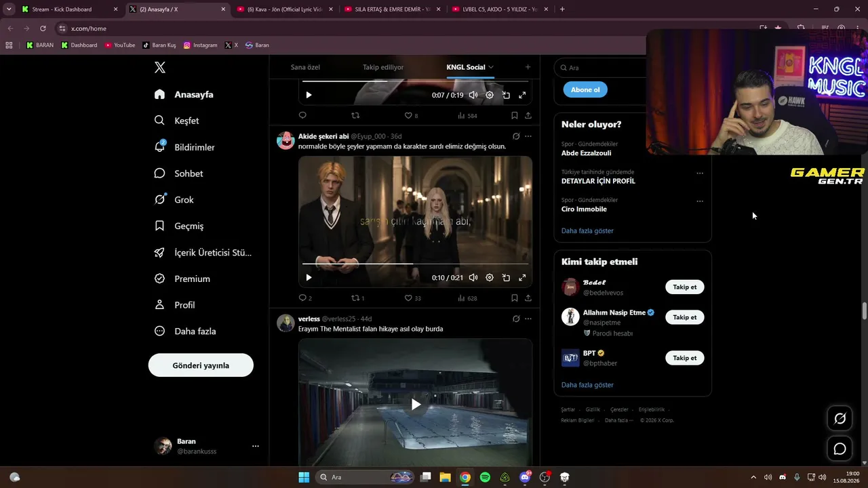Viewport: 868px width, 488px height.
Task: Click the Abone ol button
Action: 585,89
